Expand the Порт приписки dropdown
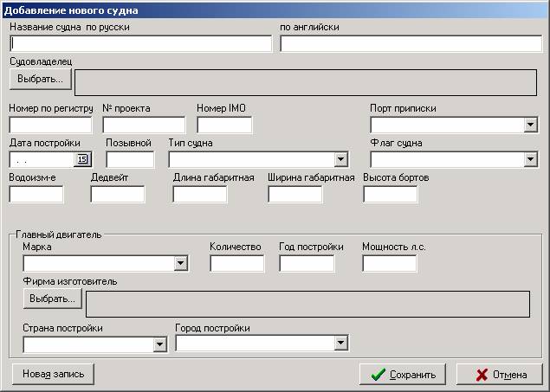Viewport: 550px width, 392px height. 530,125
